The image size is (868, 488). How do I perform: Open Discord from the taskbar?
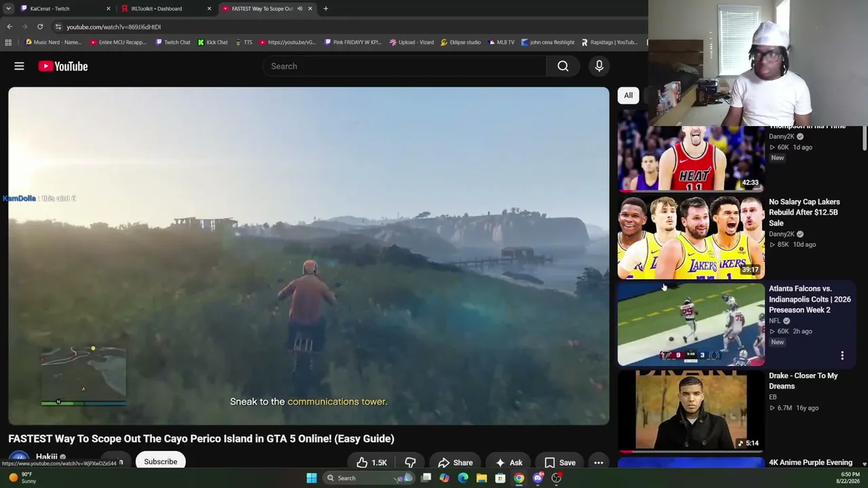(x=538, y=478)
